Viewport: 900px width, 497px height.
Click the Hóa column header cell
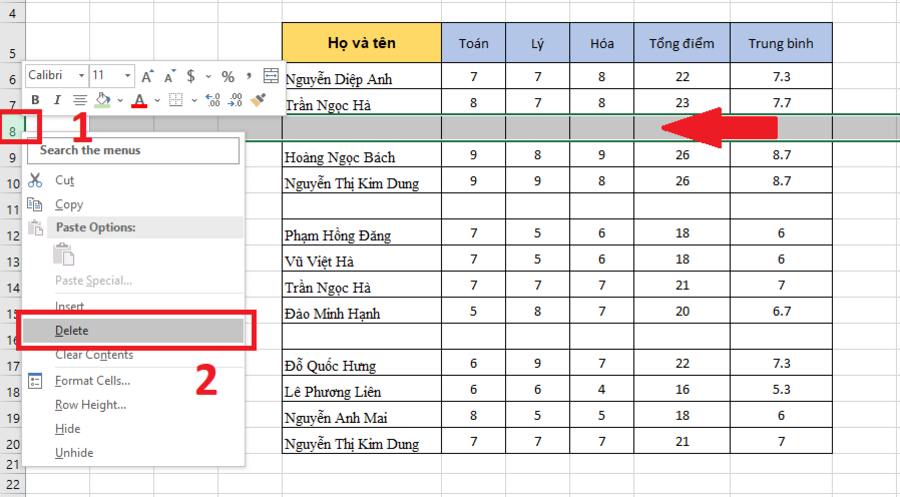click(602, 42)
